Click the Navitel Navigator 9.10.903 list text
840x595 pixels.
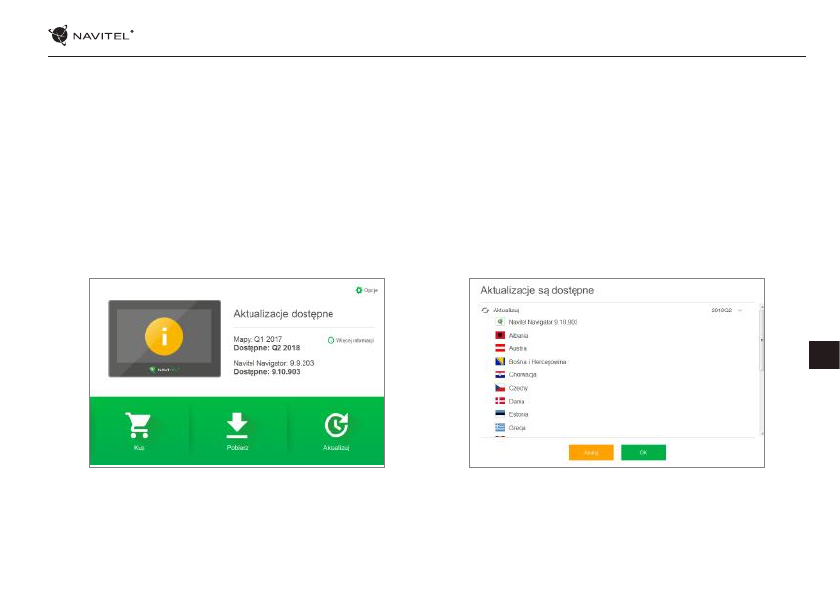click(543, 322)
